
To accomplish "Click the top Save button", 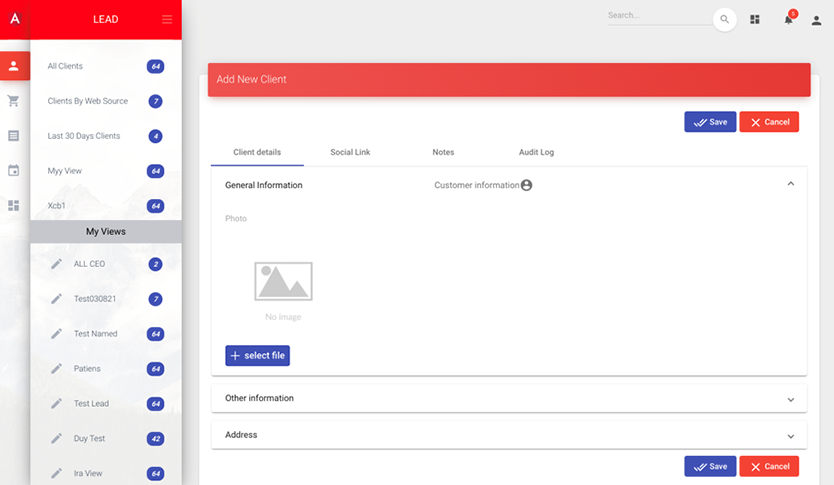I will 710,122.
